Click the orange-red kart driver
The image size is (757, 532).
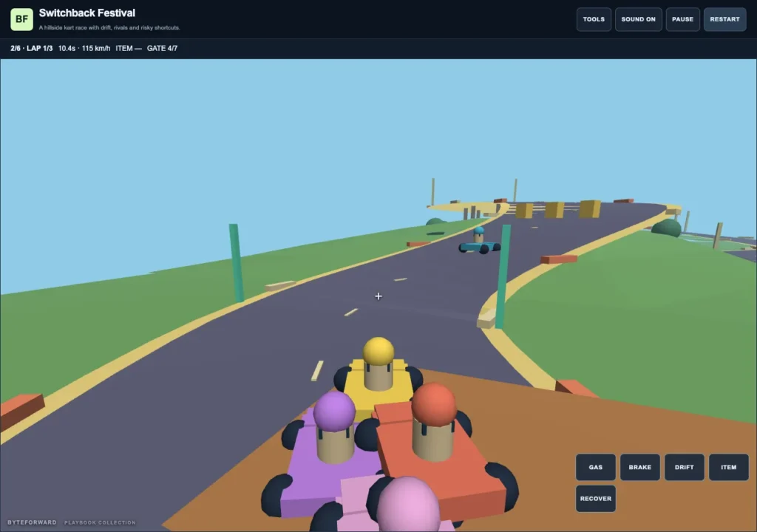coord(433,421)
